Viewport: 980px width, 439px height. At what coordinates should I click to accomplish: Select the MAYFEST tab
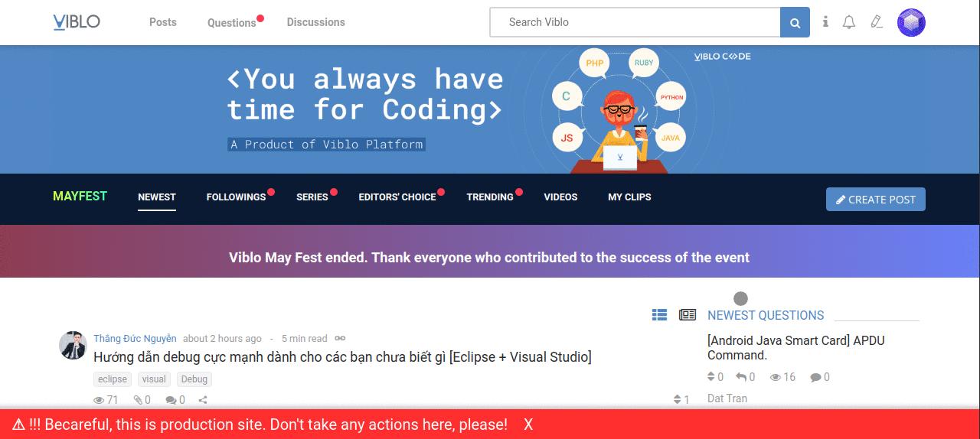[x=80, y=196]
